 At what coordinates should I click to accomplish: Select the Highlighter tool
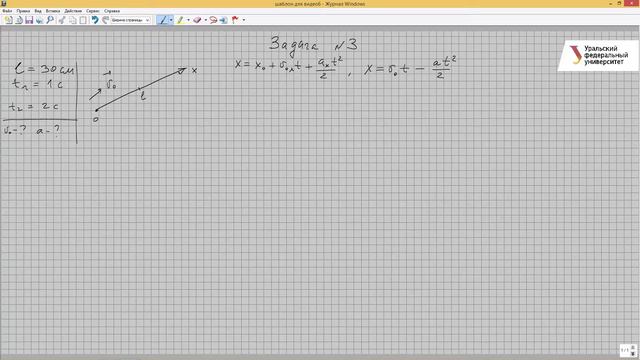point(180,20)
